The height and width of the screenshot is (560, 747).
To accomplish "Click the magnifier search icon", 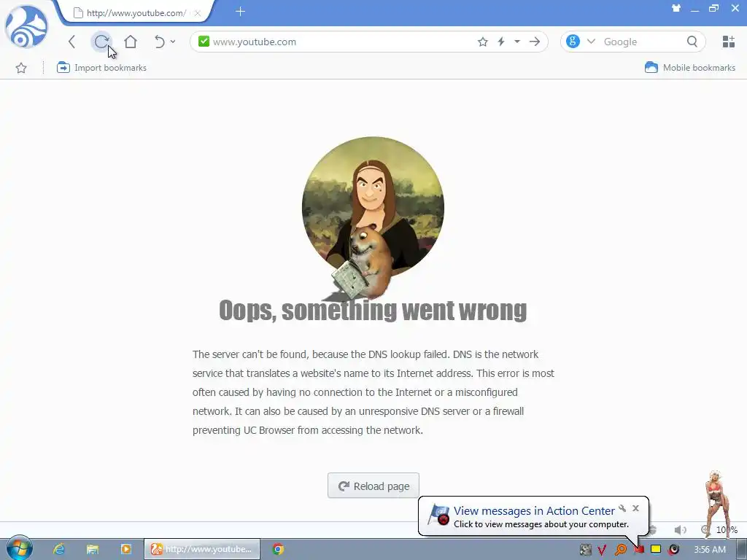I will (x=692, y=42).
